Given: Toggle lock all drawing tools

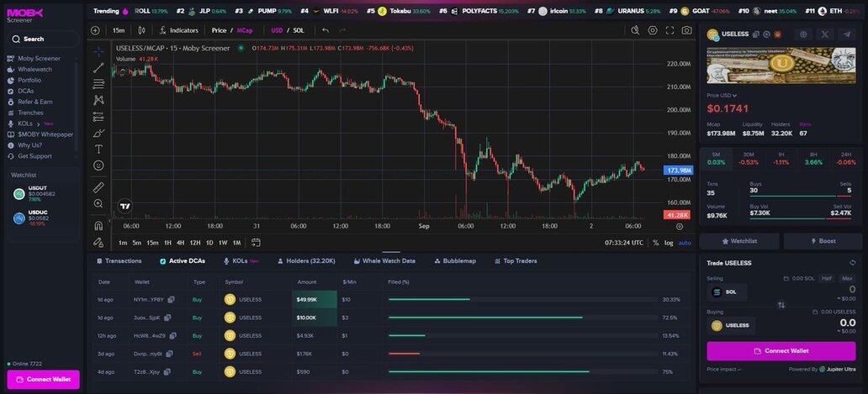Looking at the screenshot, I should click(98, 242).
